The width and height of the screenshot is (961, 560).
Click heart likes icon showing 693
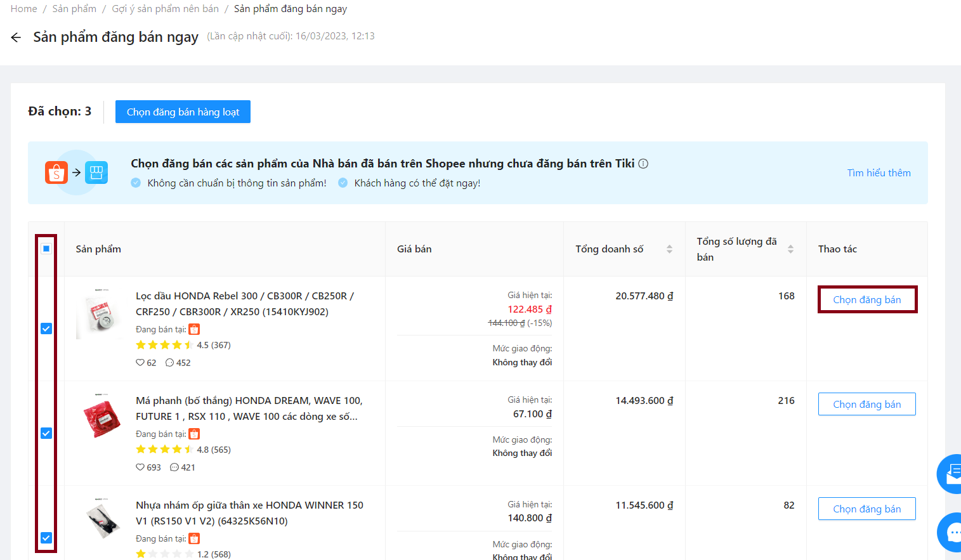point(140,467)
